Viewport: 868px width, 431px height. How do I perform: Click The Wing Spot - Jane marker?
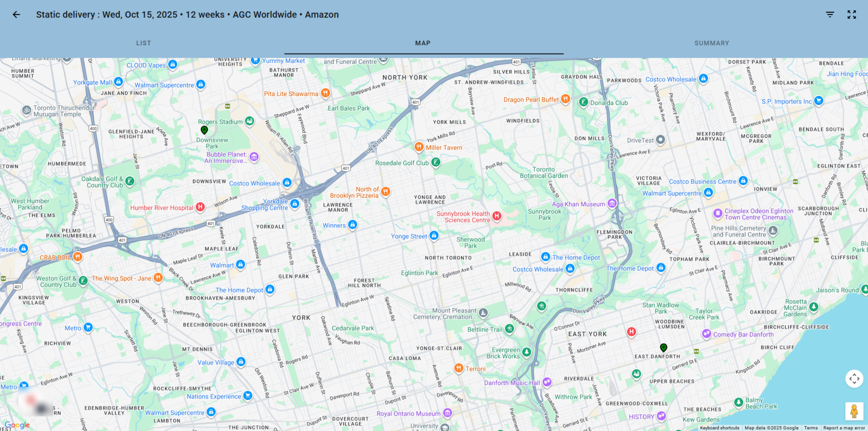pyautogui.click(x=158, y=278)
